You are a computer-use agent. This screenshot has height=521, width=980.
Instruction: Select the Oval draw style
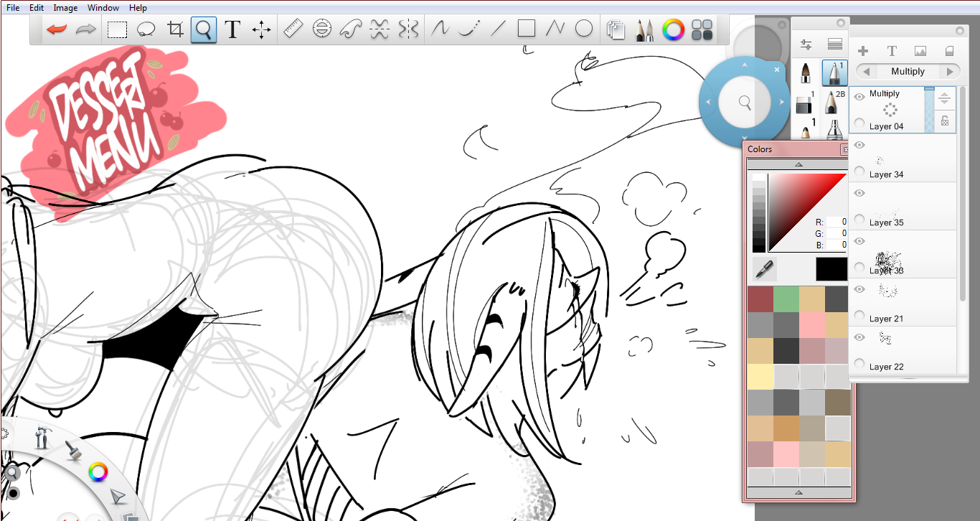point(584,29)
